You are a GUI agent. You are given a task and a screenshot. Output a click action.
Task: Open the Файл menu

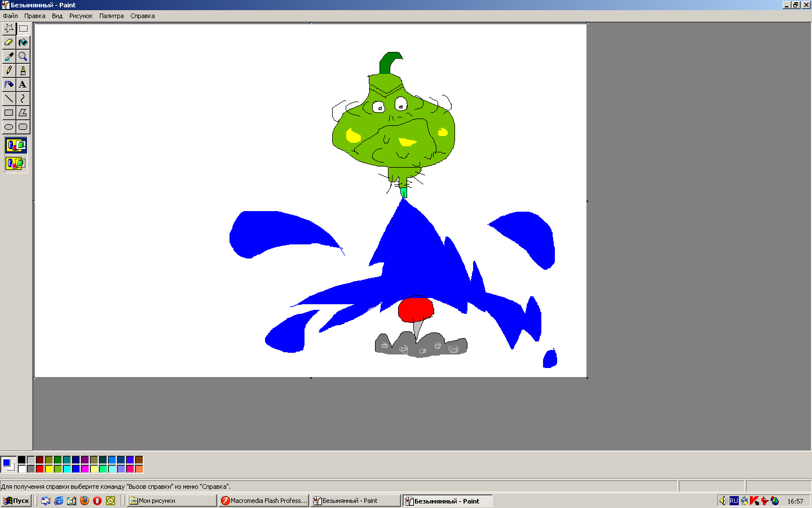coord(10,16)
